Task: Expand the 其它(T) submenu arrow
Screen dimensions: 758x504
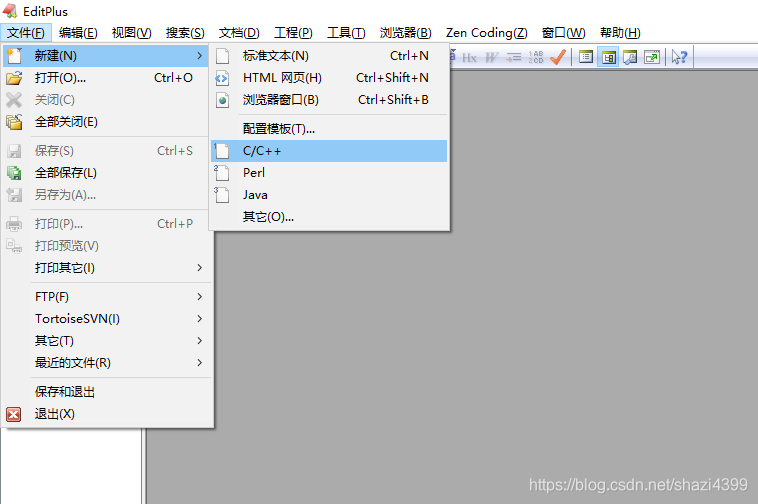Action: (200, 341)
